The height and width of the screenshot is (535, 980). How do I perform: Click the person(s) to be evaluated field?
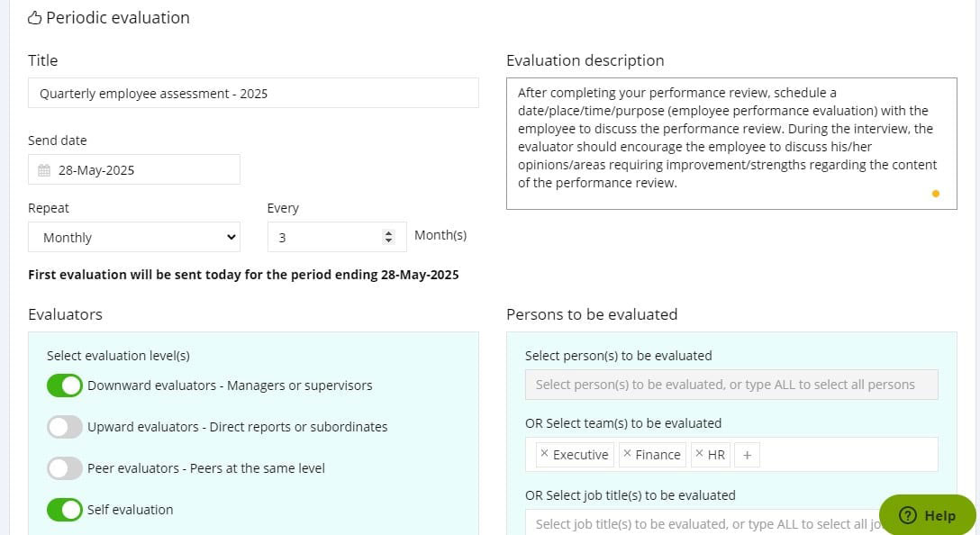(x=731, y=385)
